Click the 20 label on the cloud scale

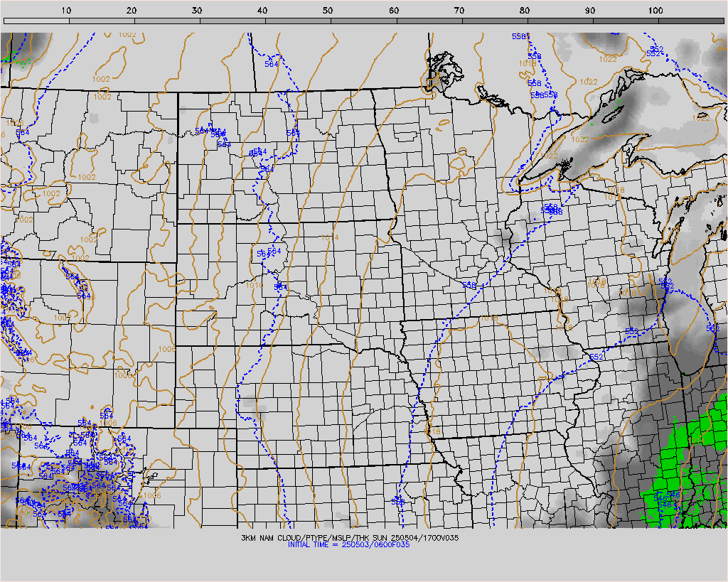click(x=132, y=11)
